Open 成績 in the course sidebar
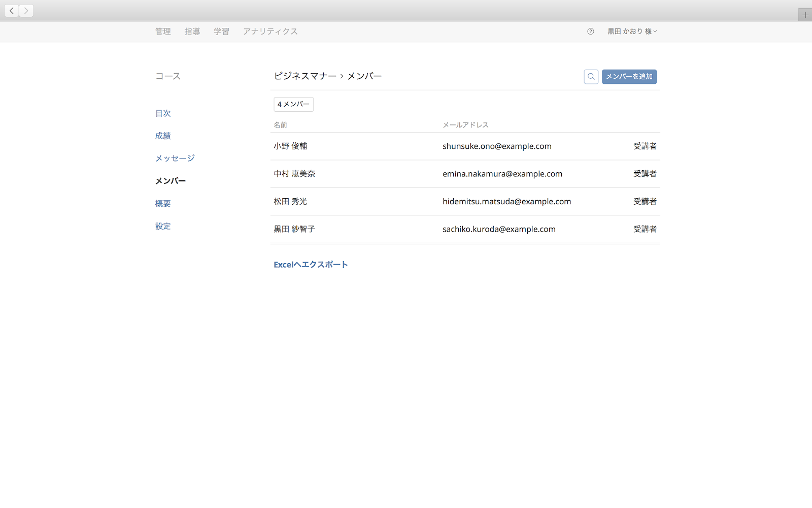 [x=163, y=136]
